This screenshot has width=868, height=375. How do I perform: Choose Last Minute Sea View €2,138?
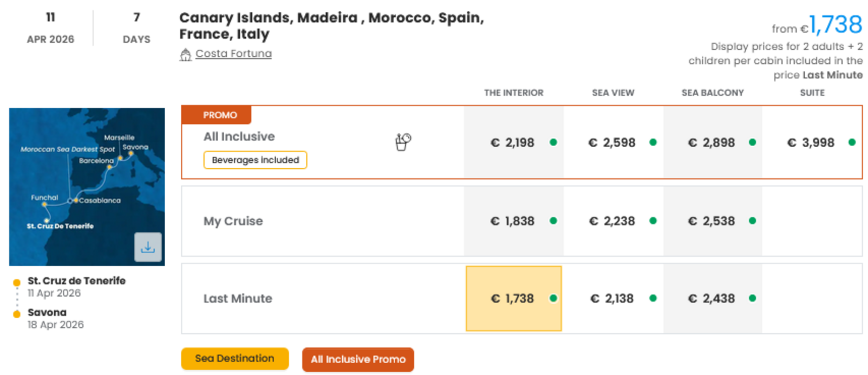coord(613,299)
